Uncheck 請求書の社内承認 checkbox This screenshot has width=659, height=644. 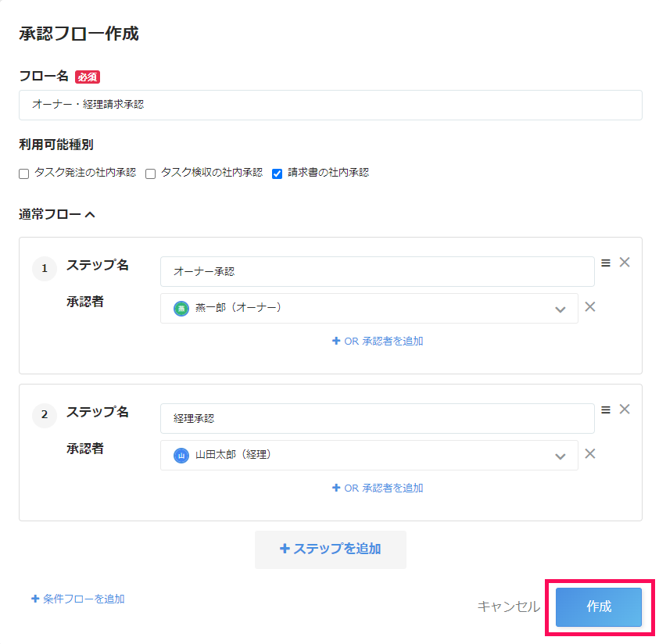[277, 174]
